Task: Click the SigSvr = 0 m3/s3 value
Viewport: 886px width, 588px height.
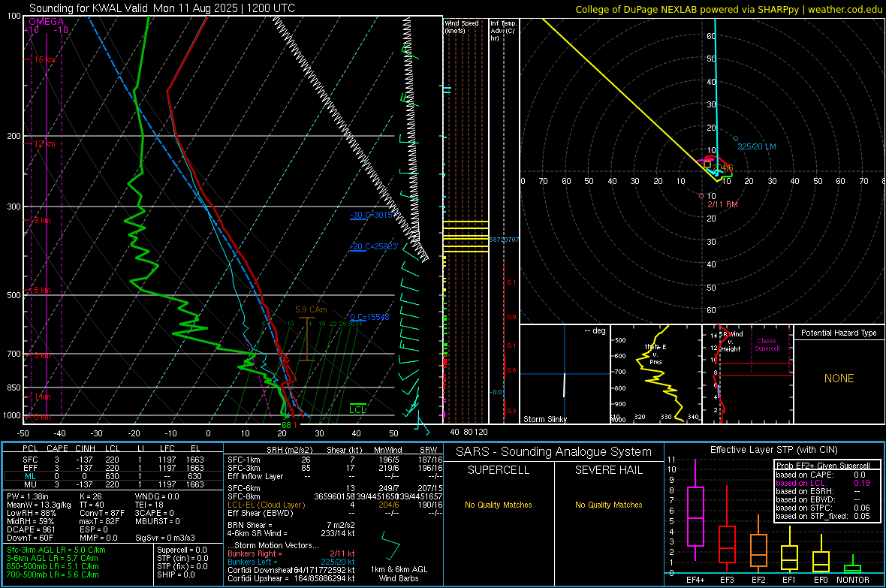Action: click(165, 538)
